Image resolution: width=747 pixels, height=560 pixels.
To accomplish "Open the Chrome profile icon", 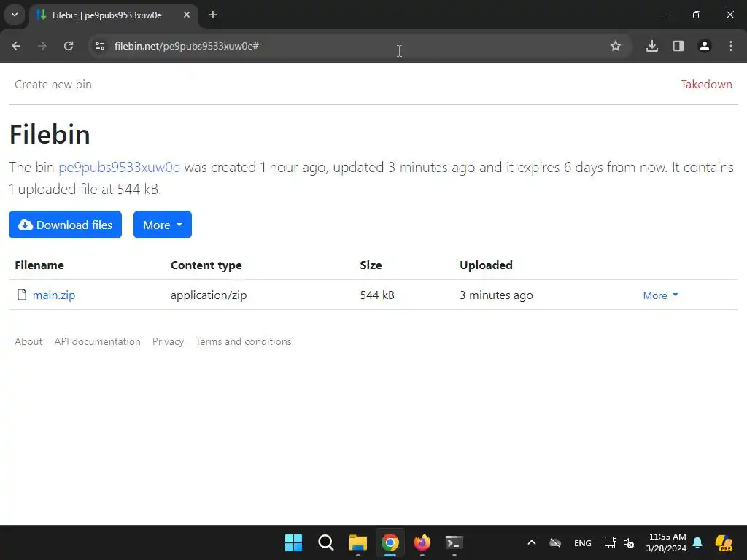I will 705,46.
